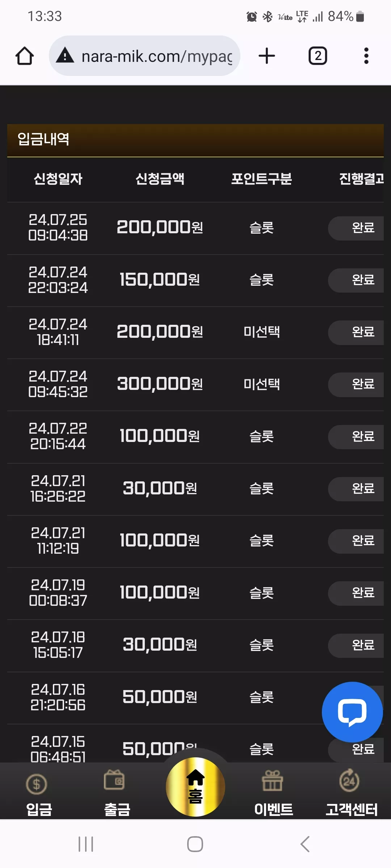Open the blue live chat bubble
The image size is (391, 868).
tap(352, 712)
